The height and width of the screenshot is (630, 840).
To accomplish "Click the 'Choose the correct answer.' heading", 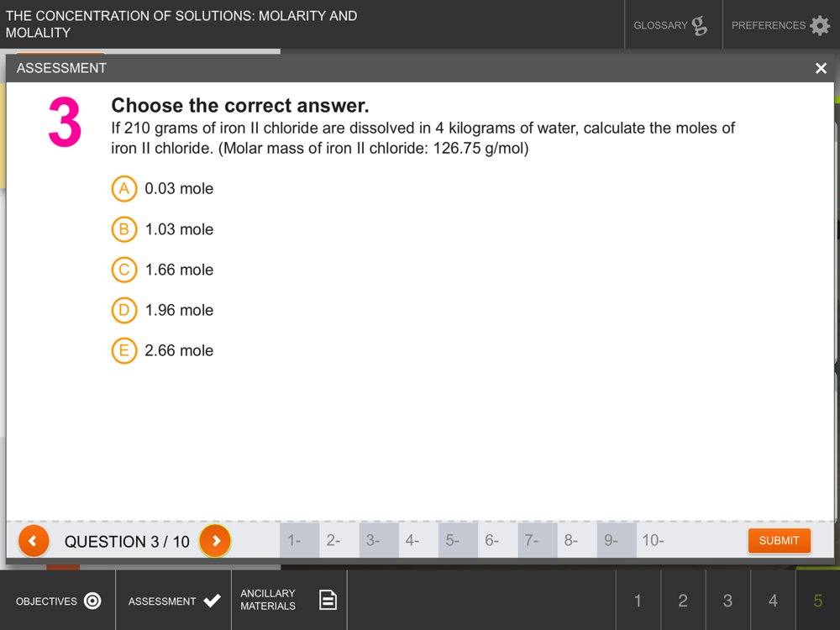I will 240,106.
